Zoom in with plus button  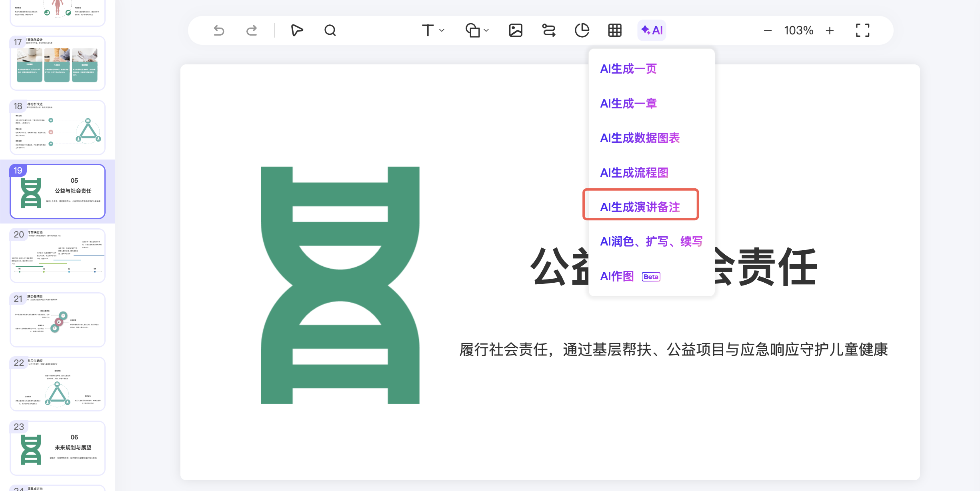(830, 30)
